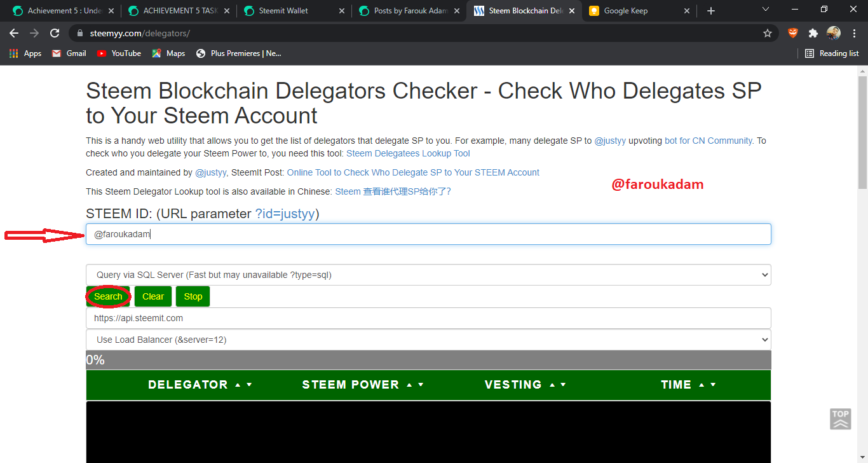
Task: Sort VESTING column ascending with up arrow
Action: [552, 385]
